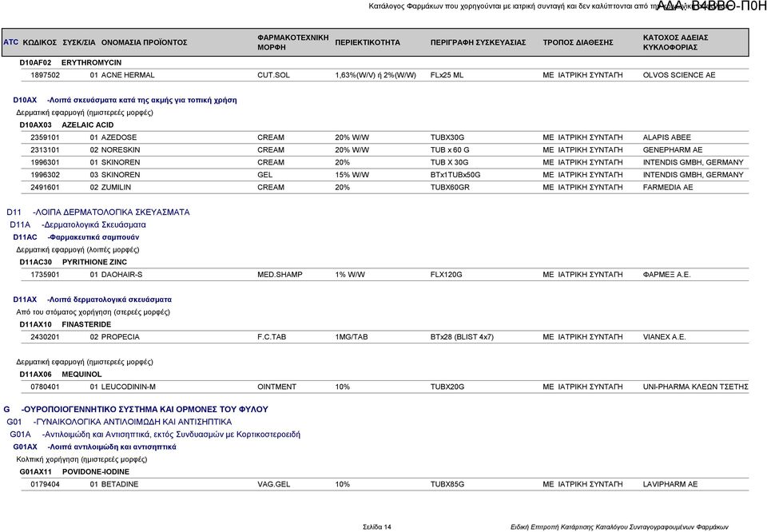Image resolution: width=767 pixels, height=532 pixels.
Task: Select license holder LAVIPHARM AE
Action: click(x=670, y=484)
